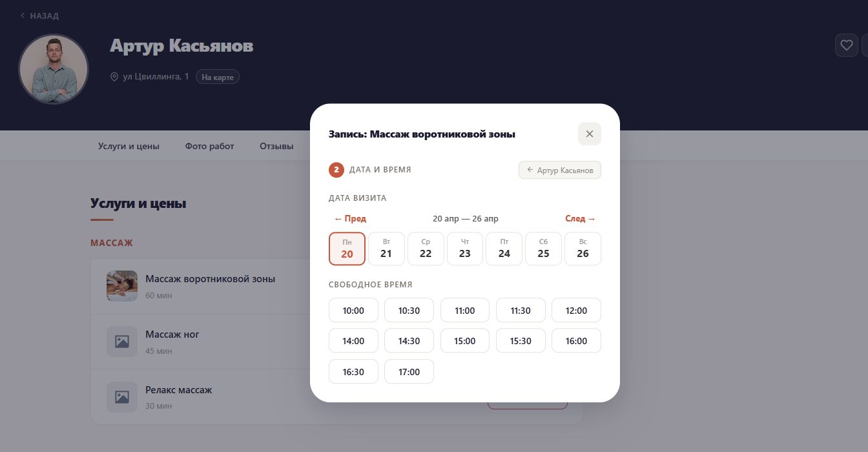This screenshot has width=868, height=452.
Task: Go to previous week with Пред
Action: tap(350, 218)
